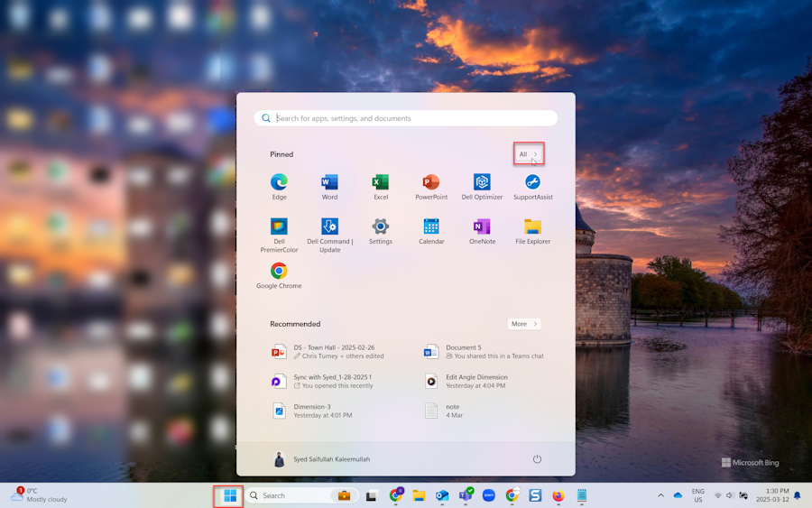Image resolution: width=812 pixels, height=508 pixels.
Task: Expand the All apps list
Action: pyautogui.click(x=528, y=154)
